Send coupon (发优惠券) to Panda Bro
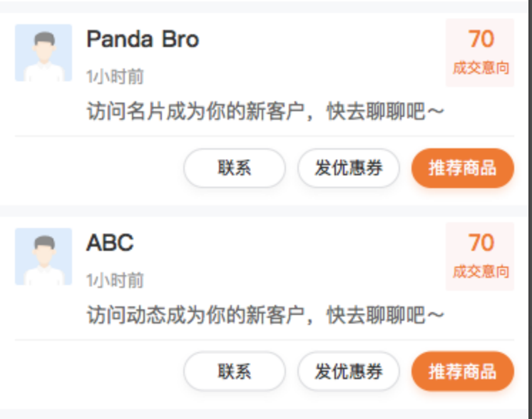The image size is (532, 419). pyautogui.click(x=349, y=168)
